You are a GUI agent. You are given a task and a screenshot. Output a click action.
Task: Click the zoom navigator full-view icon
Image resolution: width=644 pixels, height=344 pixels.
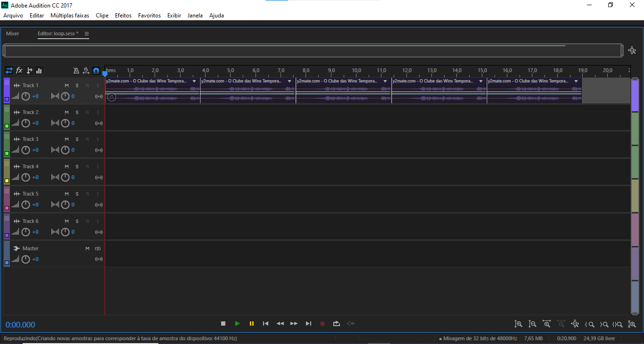point(632,50)
